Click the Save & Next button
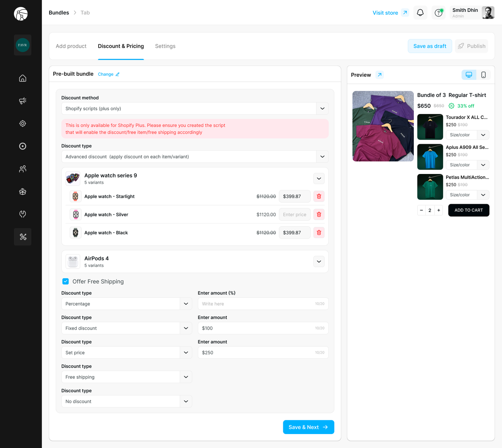The image size is (502, 448). pyautogui.click(x=308, y=427)
